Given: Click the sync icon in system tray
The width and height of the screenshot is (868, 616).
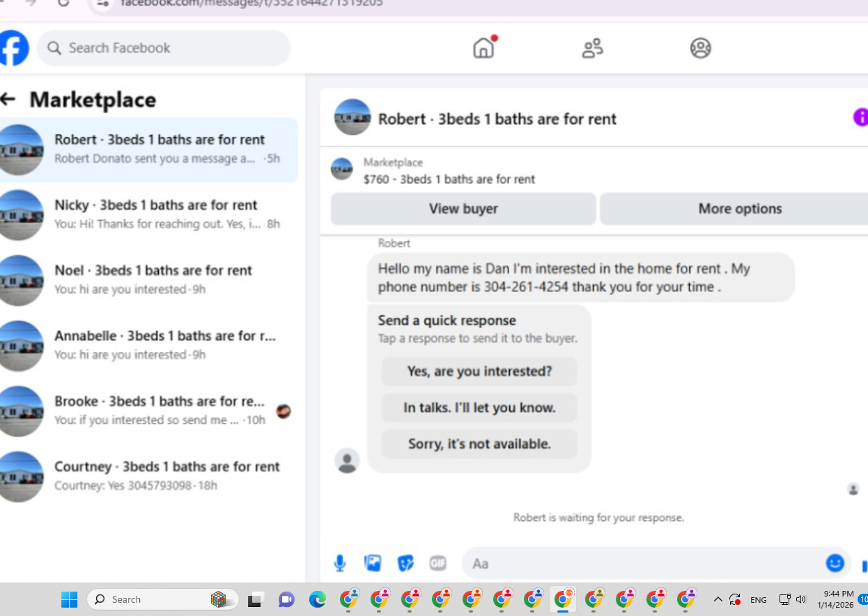Looking at the screenshot, I should 735,599.
